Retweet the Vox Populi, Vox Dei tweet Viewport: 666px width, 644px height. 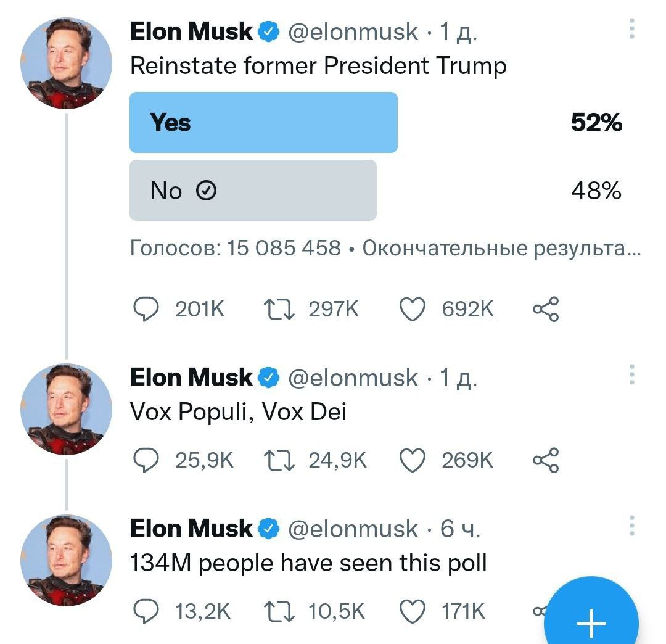[279, 460]
